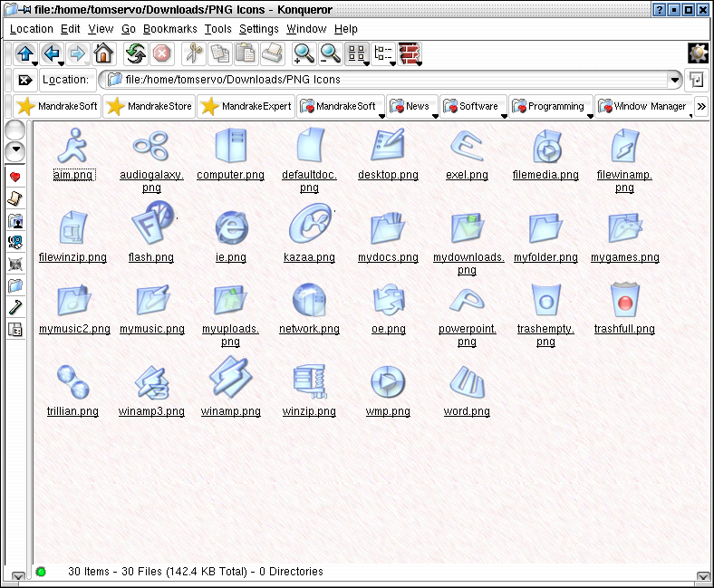Click the mydownloads.png file name
714x588 pixels.
pos(468,264)
